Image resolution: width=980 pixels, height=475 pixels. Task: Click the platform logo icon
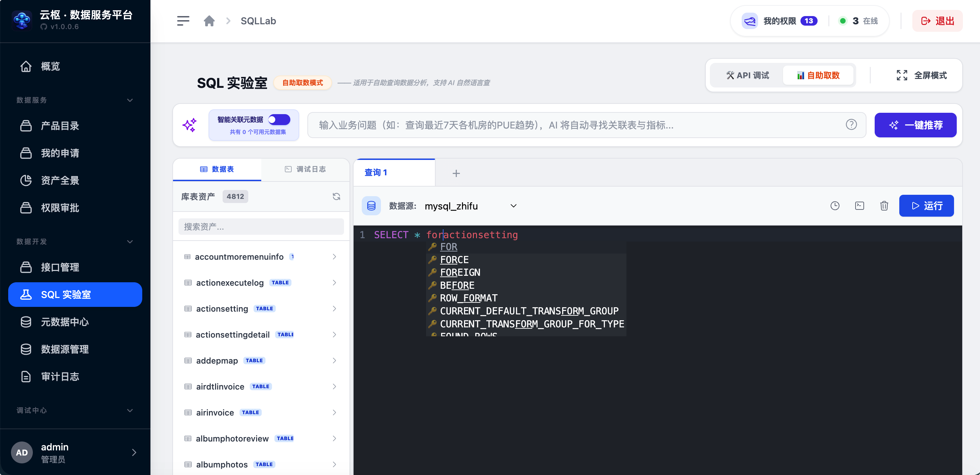coord(22,20)
